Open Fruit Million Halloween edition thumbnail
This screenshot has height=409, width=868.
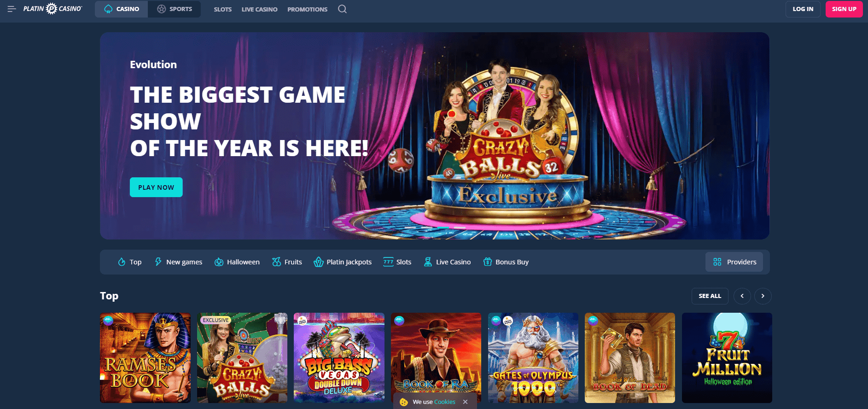[727, 358]
